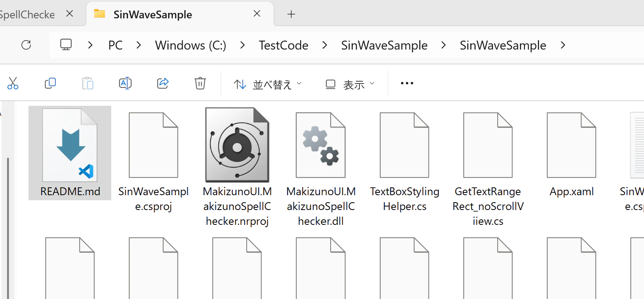Screen dimensions: 644x299
Task: Click the Cut scissors icon
Action: 13,83
